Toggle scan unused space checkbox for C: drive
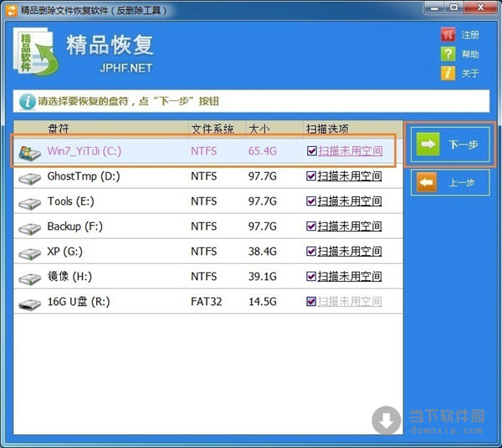Viewport: 502px width, 448px height. pyautogui.click(x=311, y=151)
